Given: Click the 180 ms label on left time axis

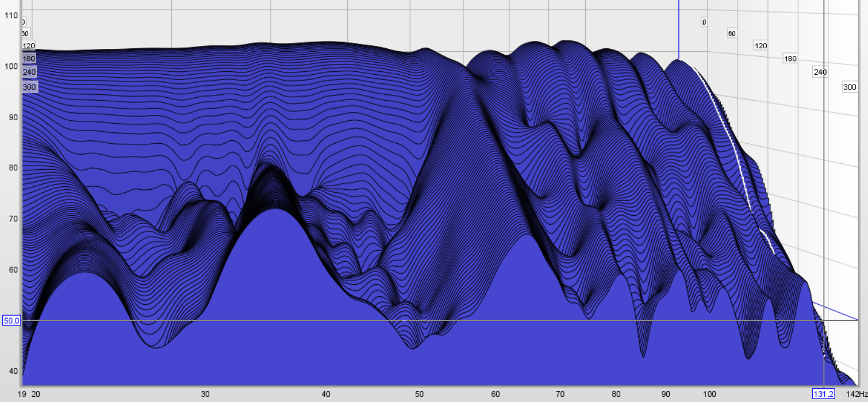Looking at the screenshot, I should coord(29,59).
